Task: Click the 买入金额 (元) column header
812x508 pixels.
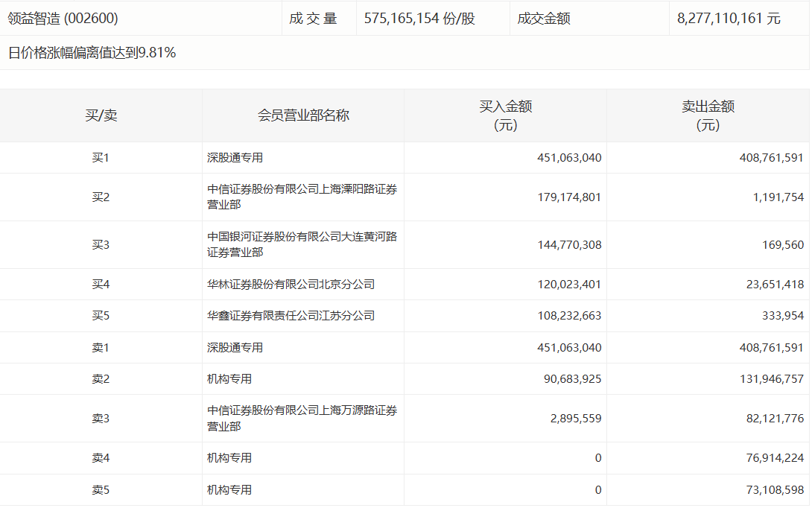Action: [x=505, y=115]
